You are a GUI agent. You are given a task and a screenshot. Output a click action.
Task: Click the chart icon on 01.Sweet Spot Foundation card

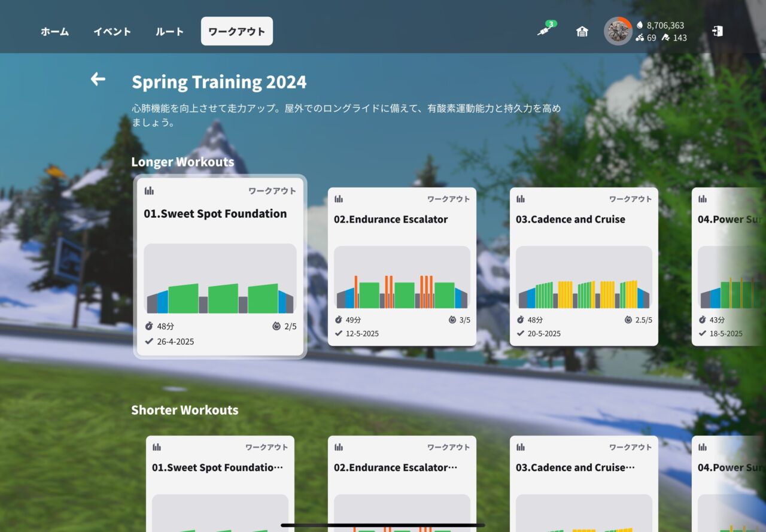149,191
